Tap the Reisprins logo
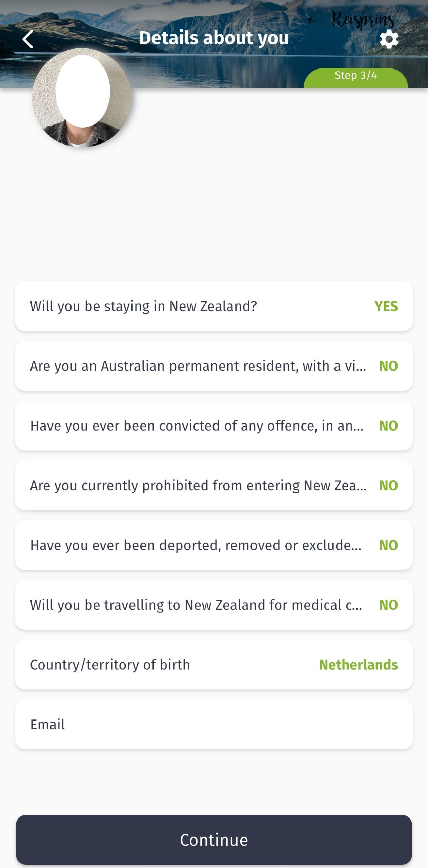This screenshot has height=868, width=428. coord(362,20)
